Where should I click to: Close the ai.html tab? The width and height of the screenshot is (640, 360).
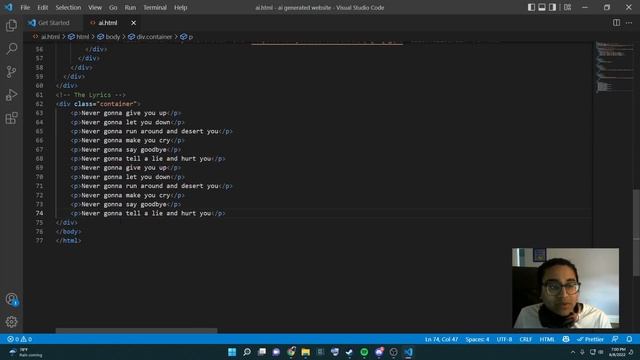click(x=133, y=23)
